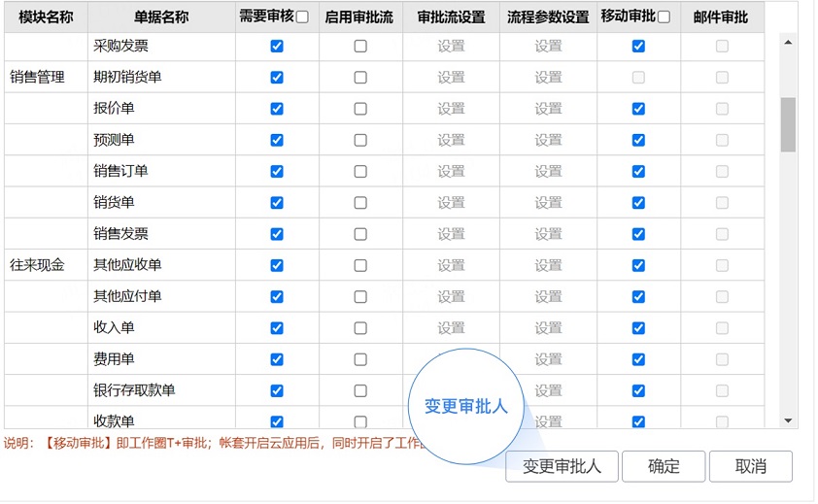Select the 银行存取款单 row name
This screenshot has width=818, height=504.
click(x=134, y=390)
